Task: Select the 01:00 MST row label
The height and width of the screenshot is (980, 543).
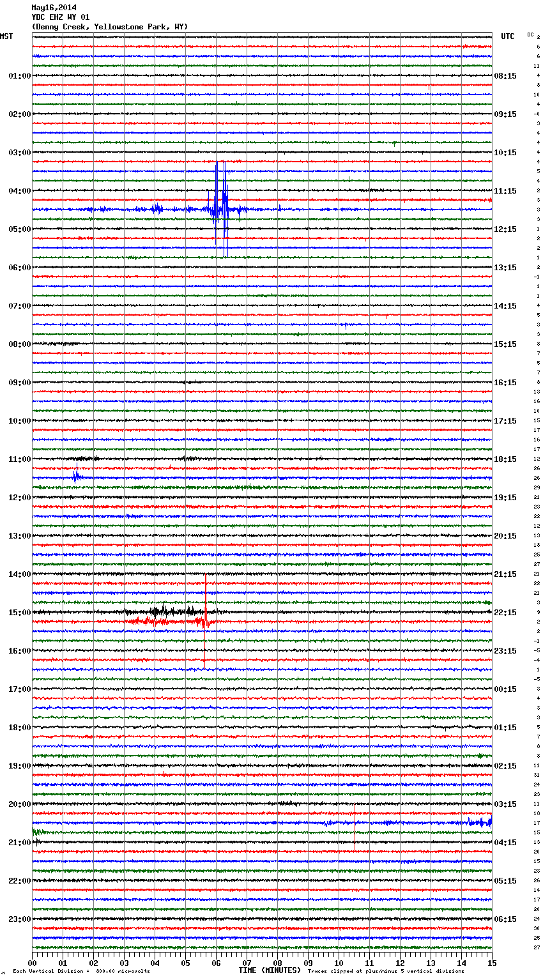Action: click(x=20, y=75)
